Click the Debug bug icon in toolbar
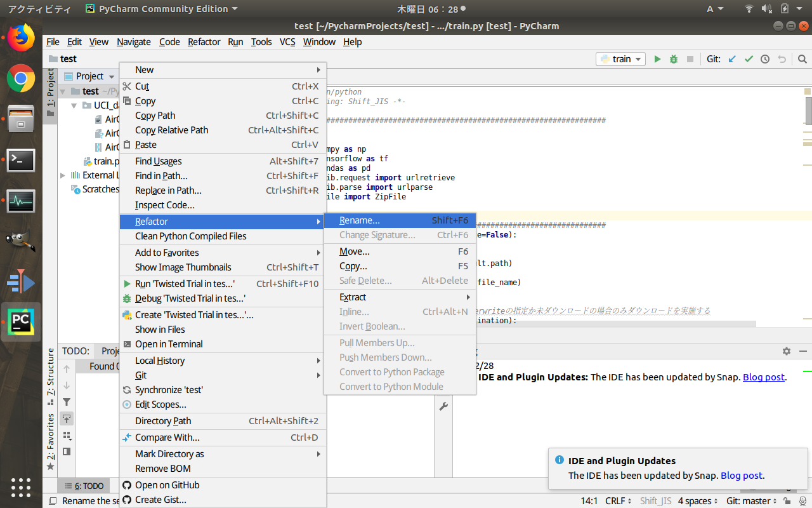 (674, 59)
